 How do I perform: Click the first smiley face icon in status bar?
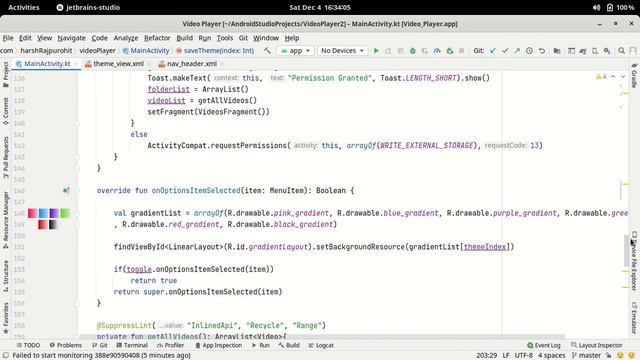[620, 356]
